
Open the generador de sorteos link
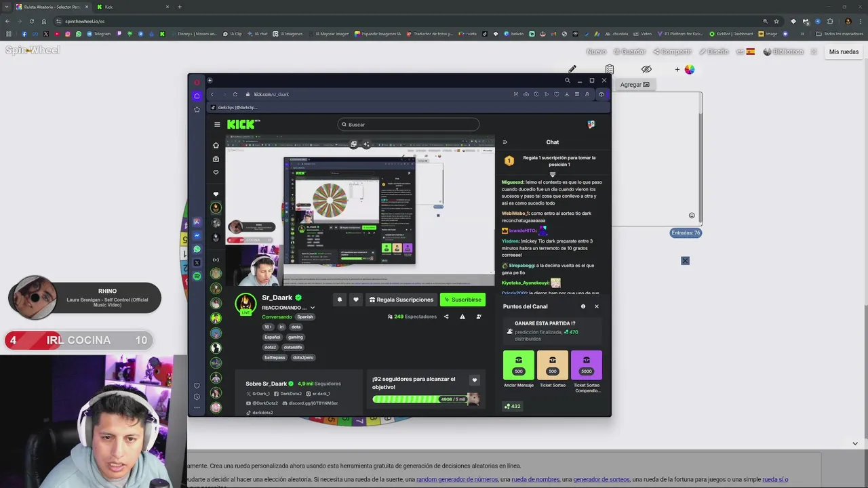pyautogui.click(x=601, y=479)
